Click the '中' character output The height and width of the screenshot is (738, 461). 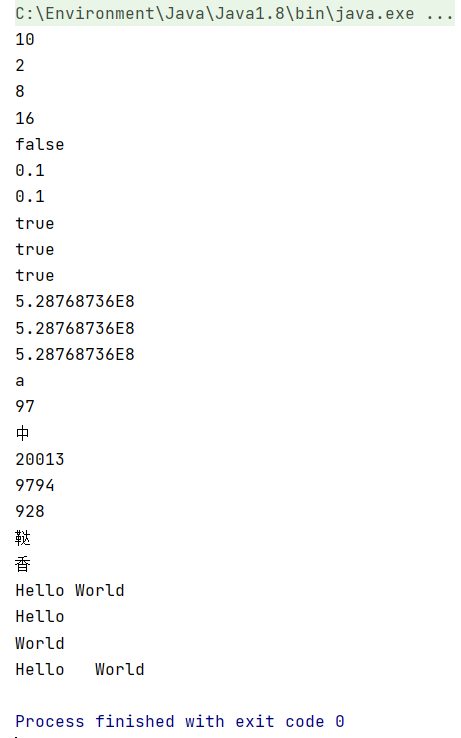(x=22, y=433)
